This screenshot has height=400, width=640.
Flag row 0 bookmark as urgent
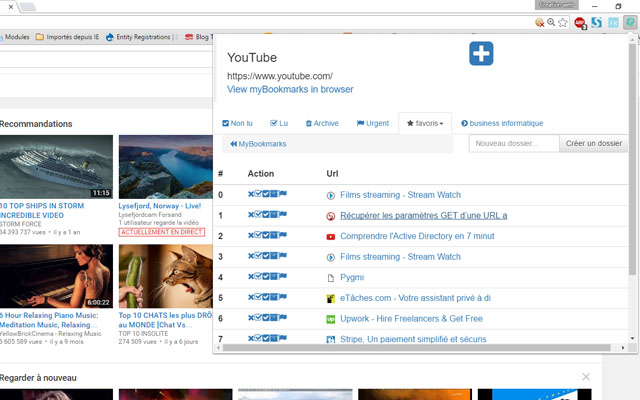pos(283,193)
